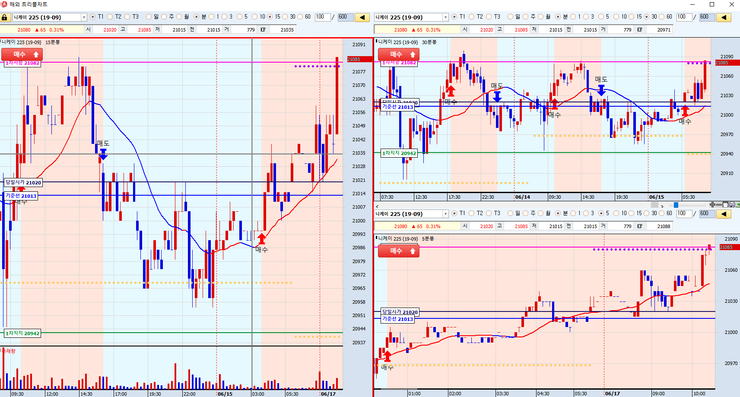Select the 30 radio in the 15-minute chart toolbar
The width and height of the screenshot is (740, 397).
tap(285, 17)
